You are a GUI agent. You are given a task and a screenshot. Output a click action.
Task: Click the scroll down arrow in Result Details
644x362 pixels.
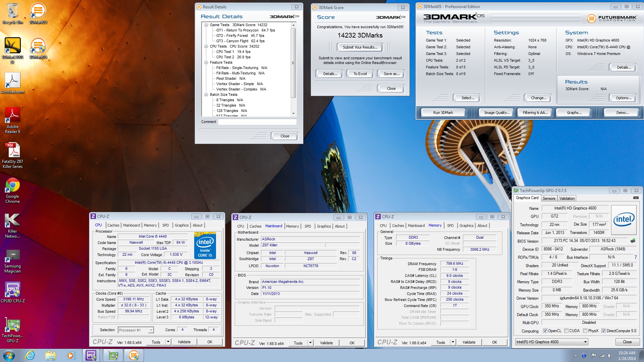coord(293,114)
